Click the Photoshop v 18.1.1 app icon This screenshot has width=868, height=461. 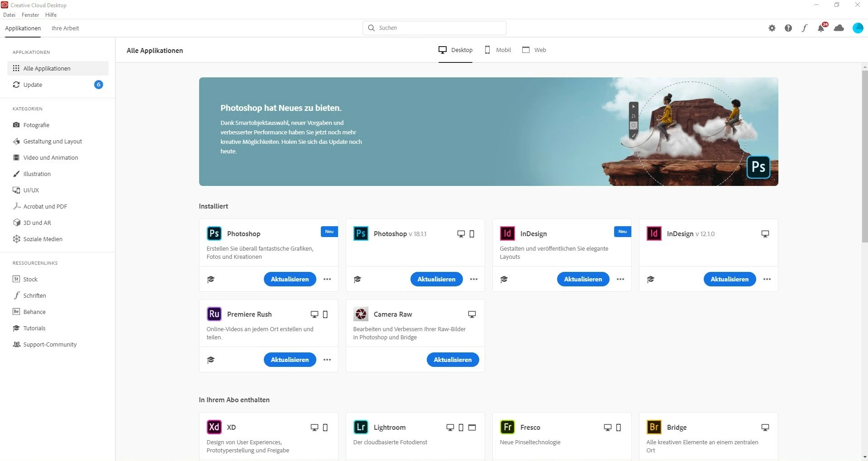[361, 233]
